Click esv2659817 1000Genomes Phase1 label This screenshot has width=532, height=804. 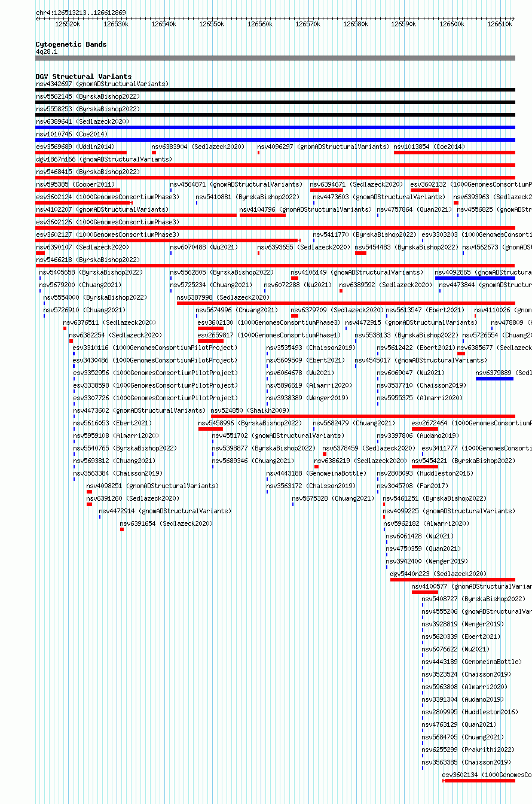point(270,335)
